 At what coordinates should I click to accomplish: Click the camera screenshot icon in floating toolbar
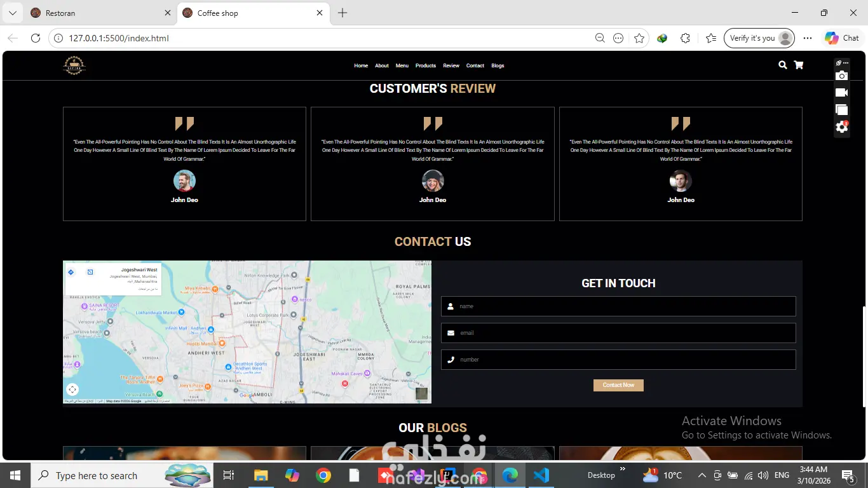pyautogui.click(x=841, y=76)
